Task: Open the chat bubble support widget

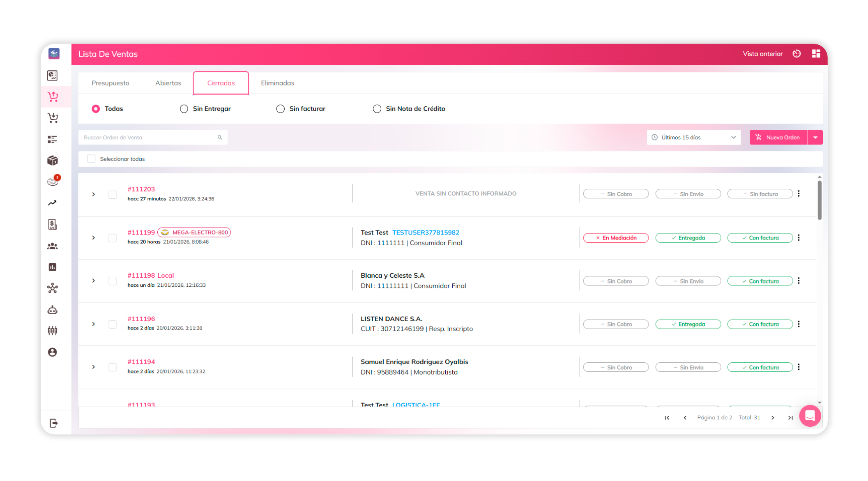Action: (810, 416)
